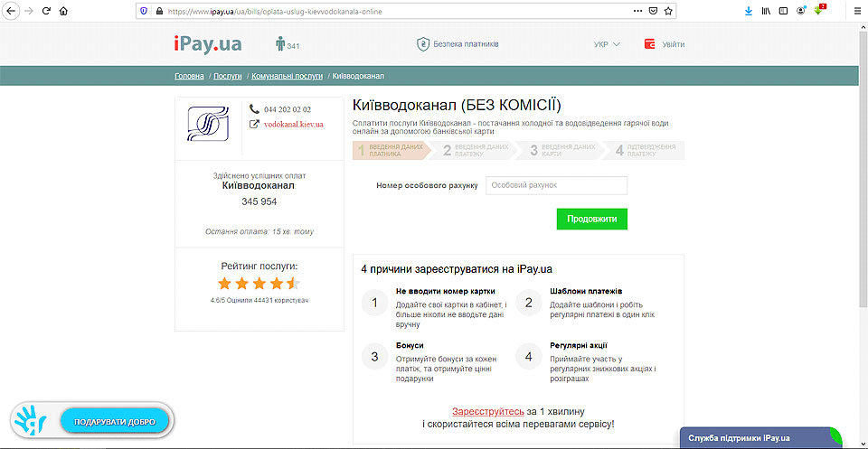Screen dimensions: 868x449
Task: Open УКР language dropdown
Action: 607,44
